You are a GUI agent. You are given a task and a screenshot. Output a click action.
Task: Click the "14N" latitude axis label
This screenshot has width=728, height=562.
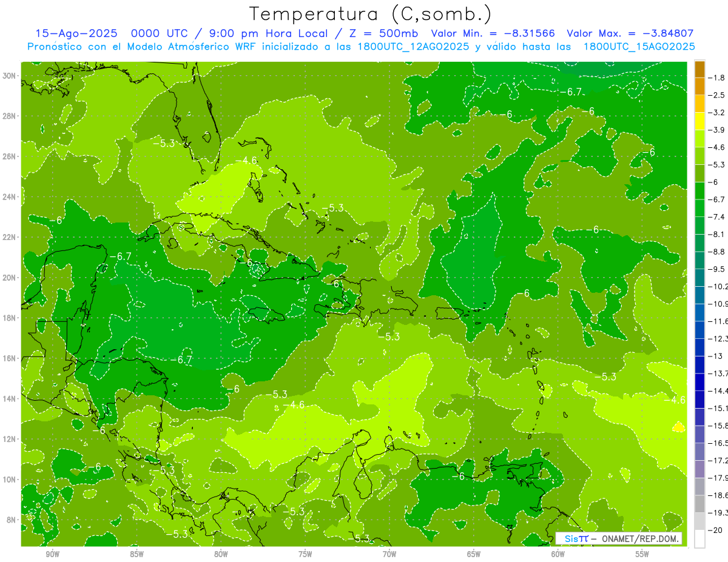point(10,398)
